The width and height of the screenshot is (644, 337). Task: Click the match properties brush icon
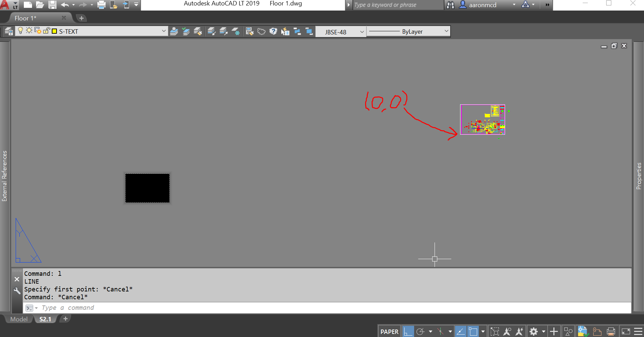[x=250, y=32]
